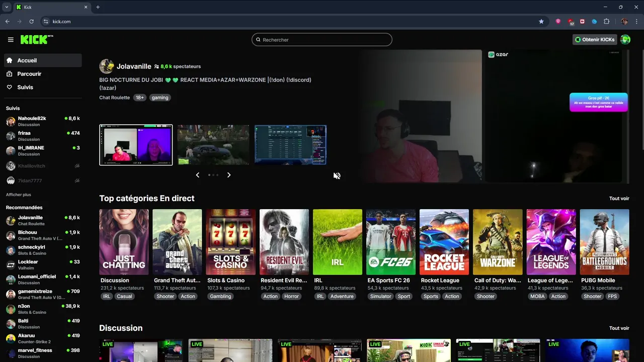This screenshot has height=362, width=644.
Task: Click the Chat Roulette category link
Action: click(114, 98)
